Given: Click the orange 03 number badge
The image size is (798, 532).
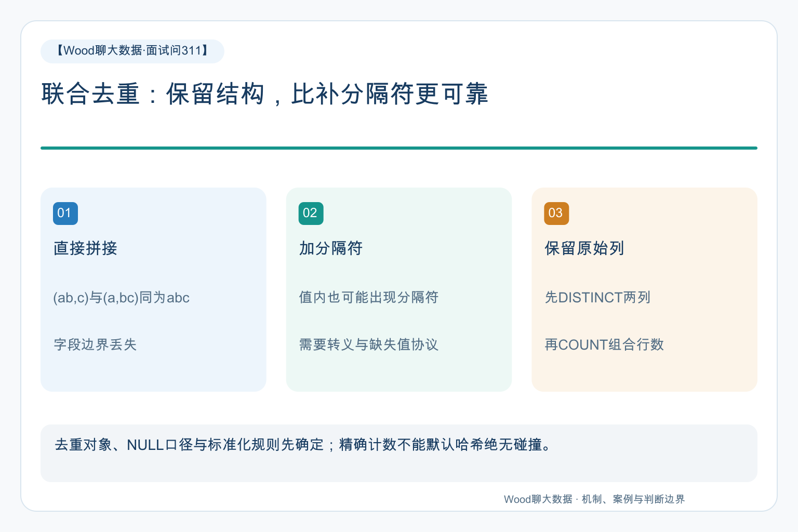Looking at the screenshot, I should coord(556,213).
